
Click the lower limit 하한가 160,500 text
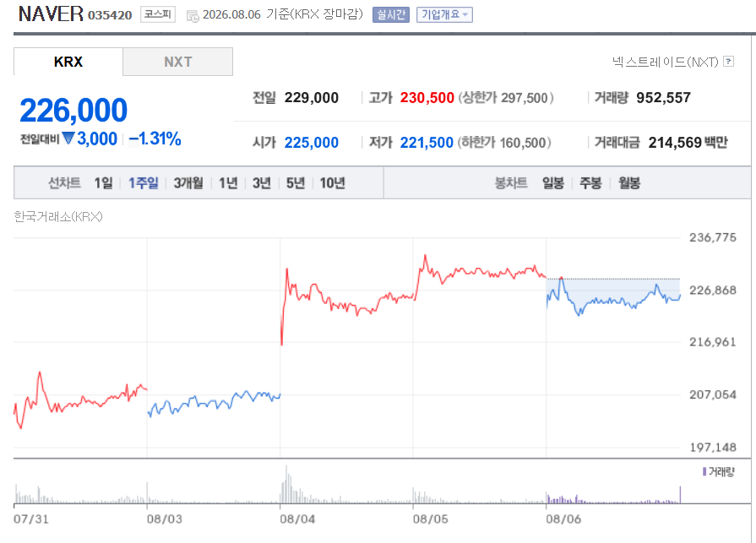click(504, 143)
